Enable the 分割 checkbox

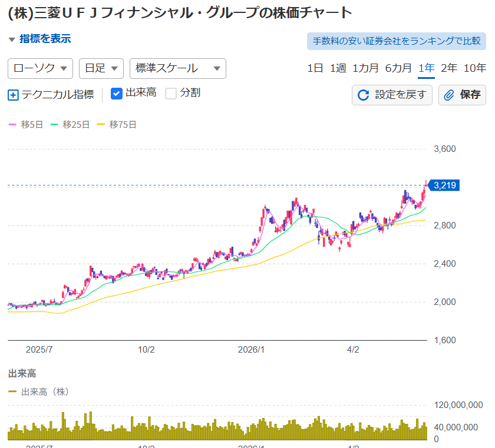click(171, 94)
